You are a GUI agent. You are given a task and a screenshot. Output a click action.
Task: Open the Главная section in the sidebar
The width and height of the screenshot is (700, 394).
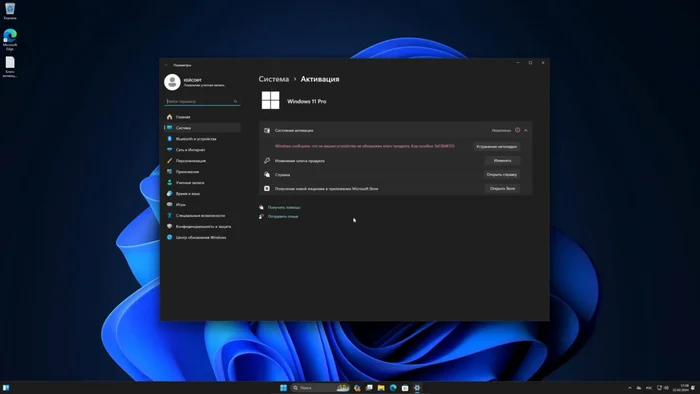pos(202,117)
